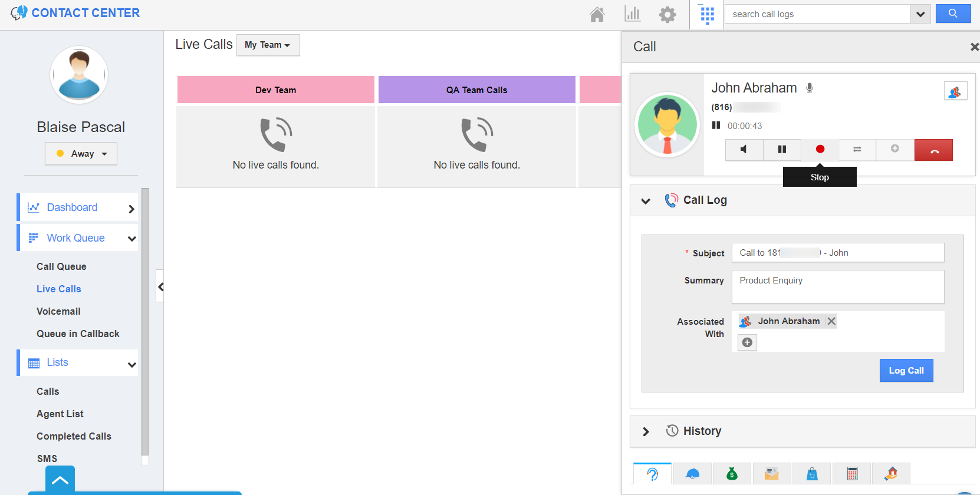The height and width of the screenshot is (495, 980).
Task: Open the Work Queue menu item
Action: point(75,238)
